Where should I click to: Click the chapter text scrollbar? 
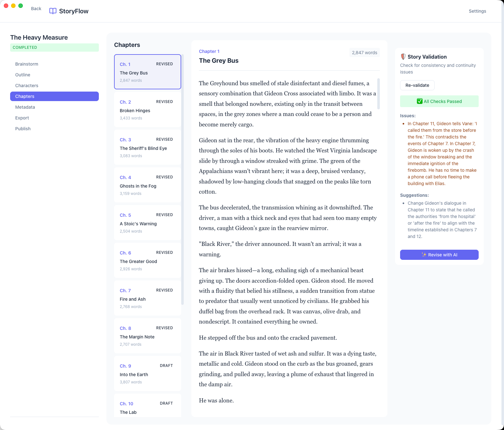click(379, 94)
